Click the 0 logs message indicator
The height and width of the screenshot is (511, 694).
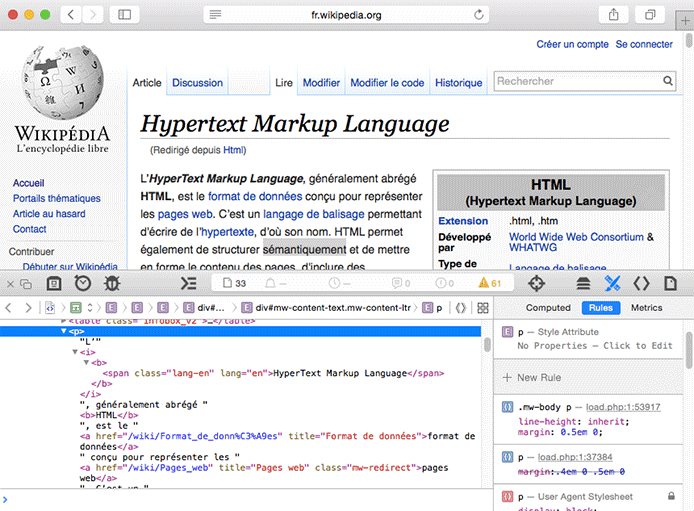pos(401,283)
